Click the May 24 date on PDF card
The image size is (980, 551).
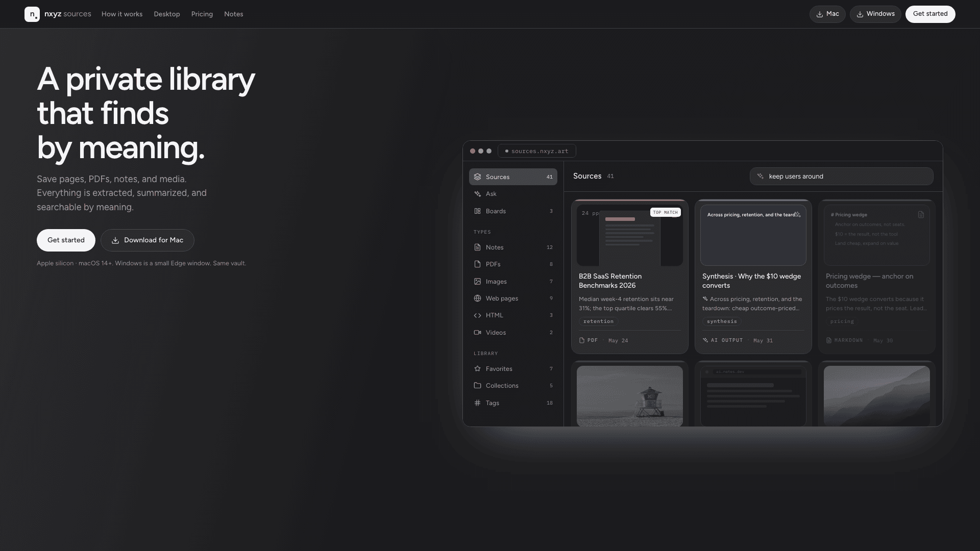point(618,340)
